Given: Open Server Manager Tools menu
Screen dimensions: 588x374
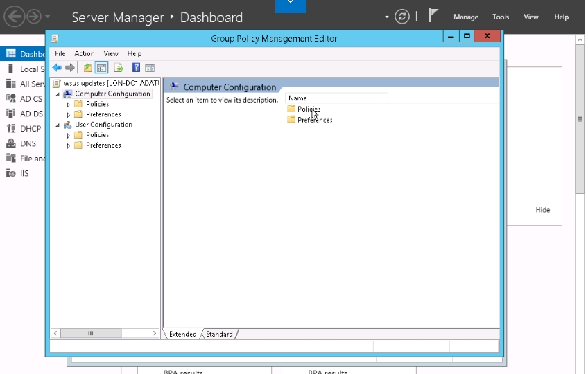Looking at the screenshot, I should point(501,17).
